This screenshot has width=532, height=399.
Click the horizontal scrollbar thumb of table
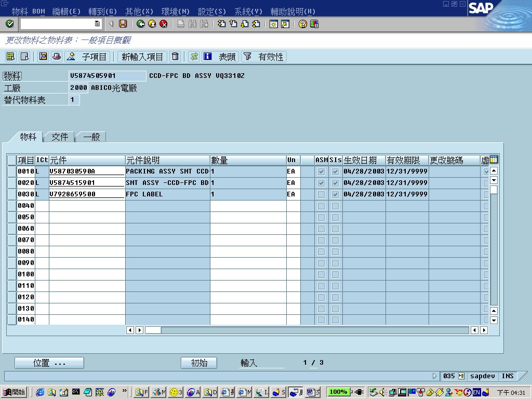(x=153, y=330)
